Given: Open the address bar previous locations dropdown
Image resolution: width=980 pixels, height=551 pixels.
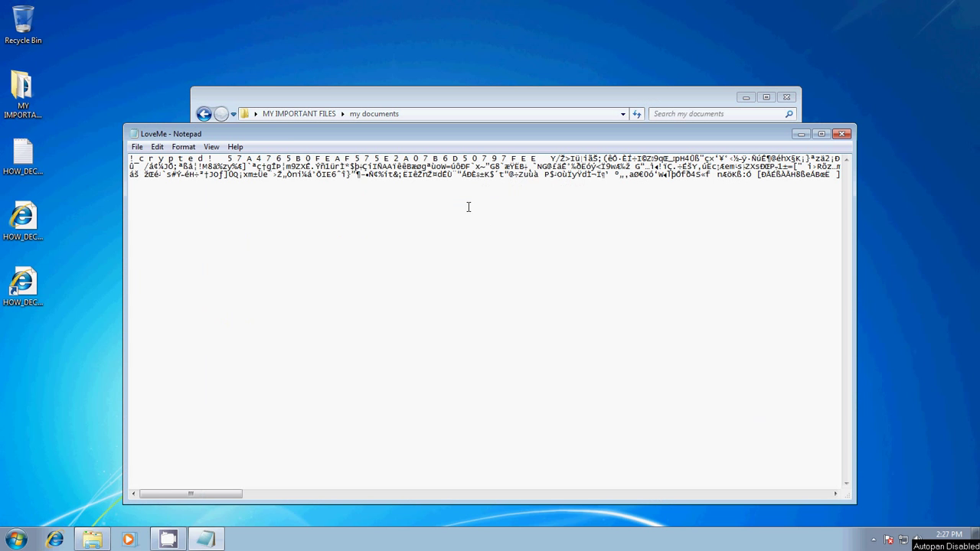Looking at the screenshot, I should (x=623, y=114).
